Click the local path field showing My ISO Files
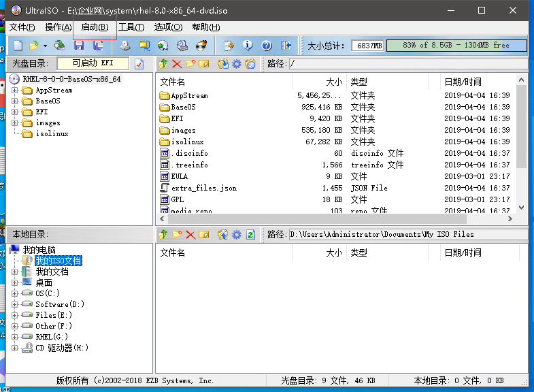This screenshot has width=534, height=392. [x=408, y=235]
